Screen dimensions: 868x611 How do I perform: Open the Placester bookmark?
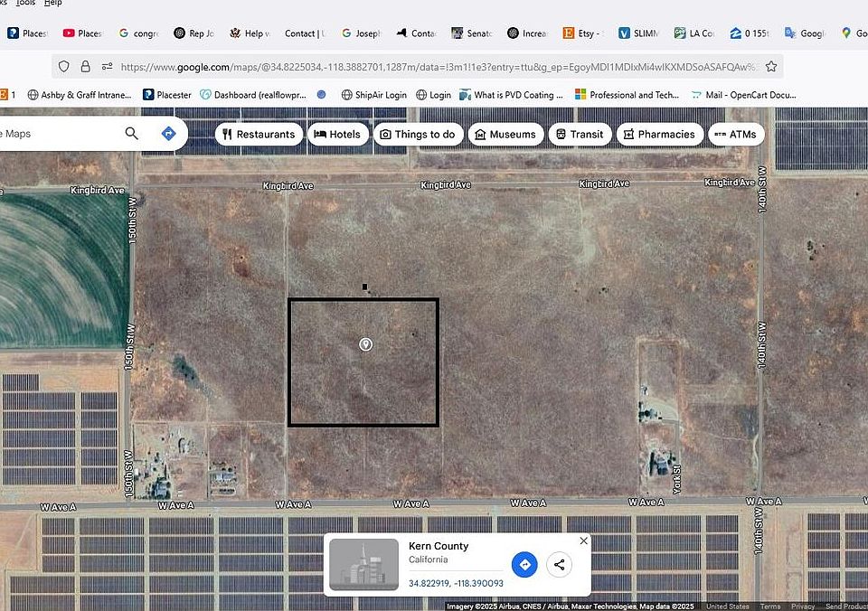click(x=166, y=95)
